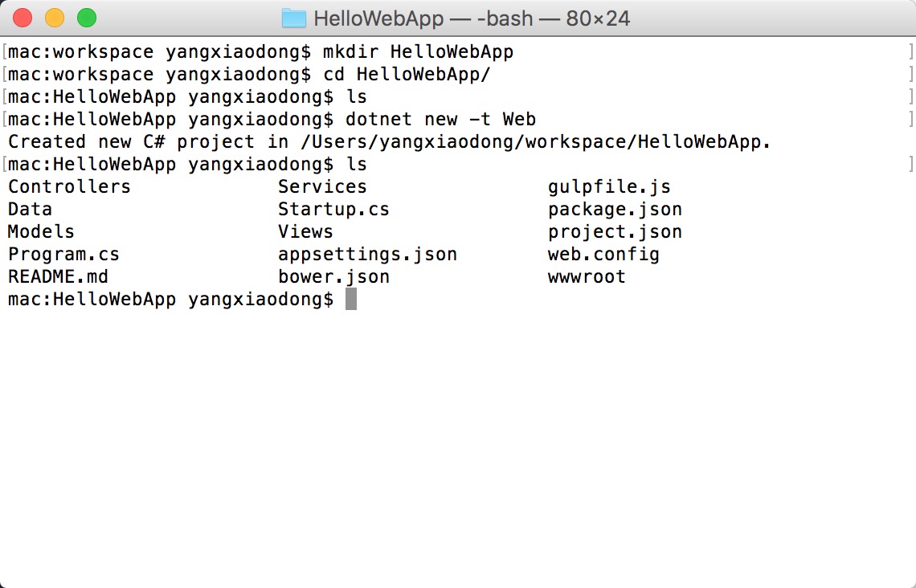Select the Program.cs file name
The width and height of the screenshot is (916, 588).
[63, 254]
